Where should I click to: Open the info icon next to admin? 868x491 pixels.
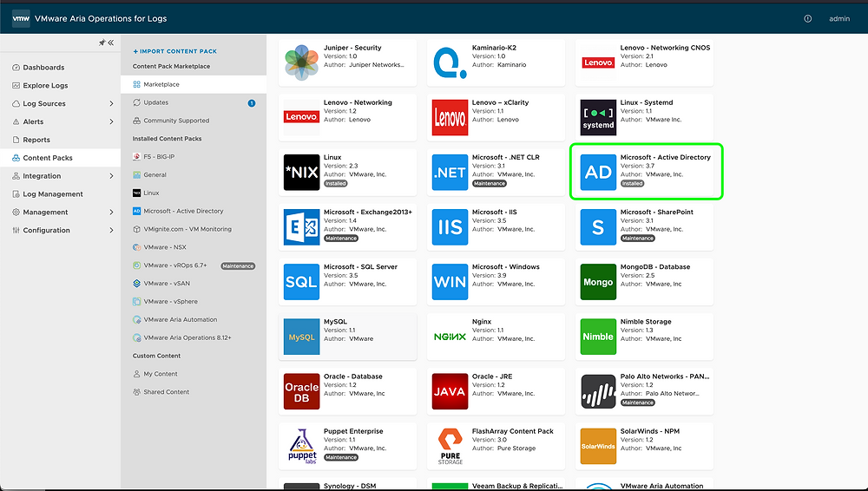tap(807, 19)
